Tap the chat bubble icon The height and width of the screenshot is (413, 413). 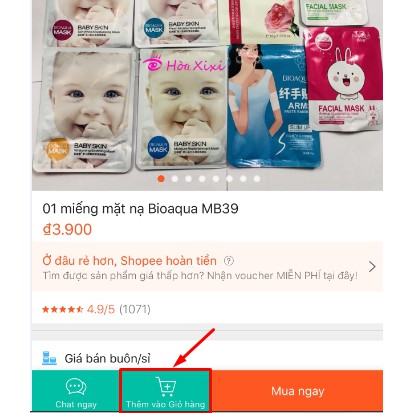point(76,387)
